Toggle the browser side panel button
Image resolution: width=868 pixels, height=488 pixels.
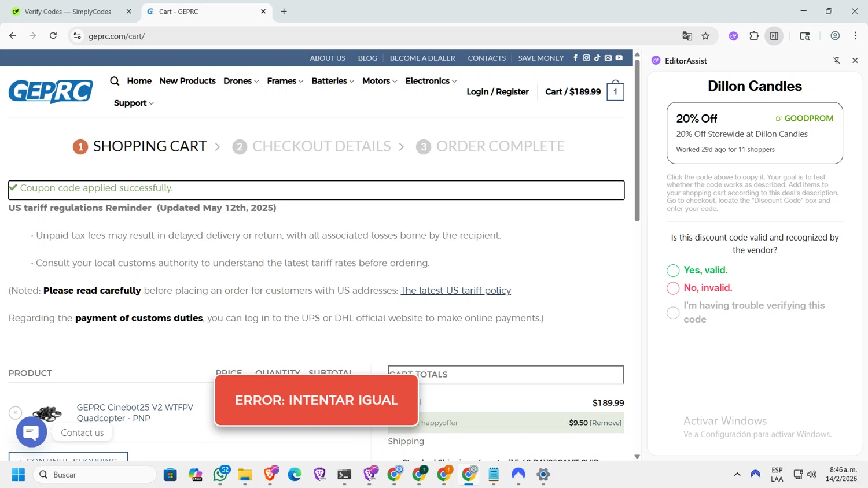point(774,36)
